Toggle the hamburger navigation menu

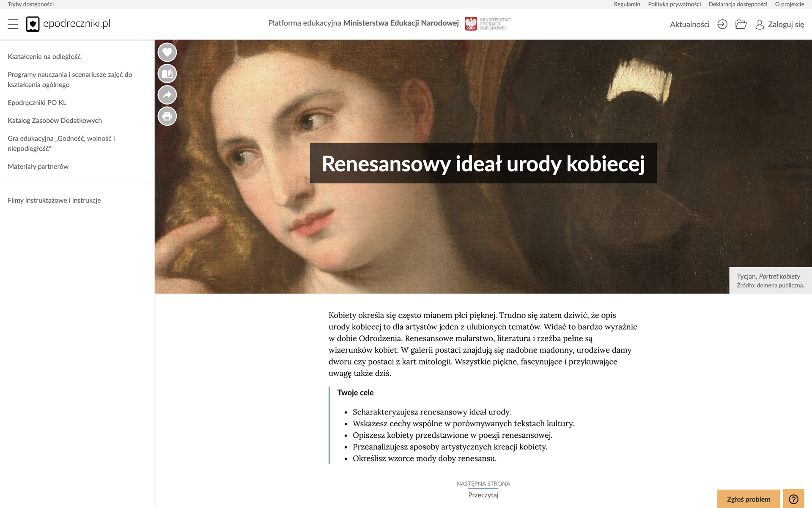pos(13,24)
